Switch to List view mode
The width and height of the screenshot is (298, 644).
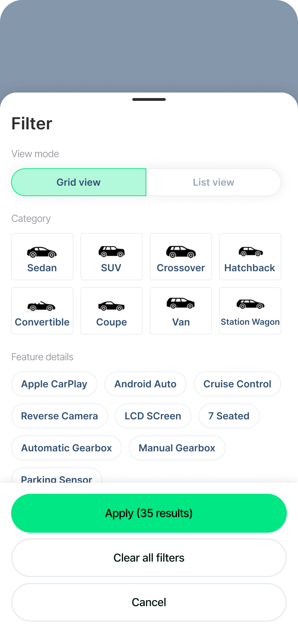tap(213, 182)
